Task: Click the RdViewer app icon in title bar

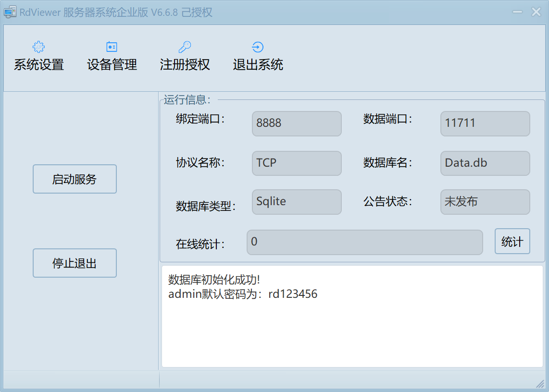Action: 10,12
